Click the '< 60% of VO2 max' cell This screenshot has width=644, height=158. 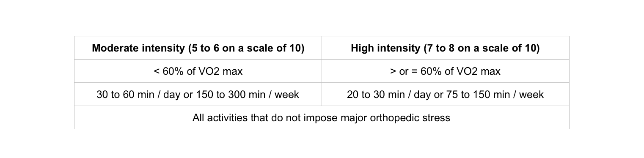(x=198, y=71)
